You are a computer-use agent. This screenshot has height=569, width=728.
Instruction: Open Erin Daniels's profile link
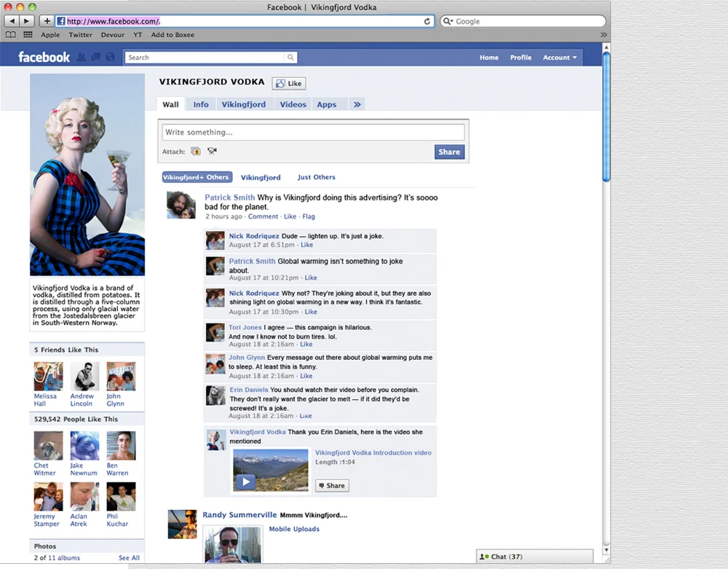[249, 390]
